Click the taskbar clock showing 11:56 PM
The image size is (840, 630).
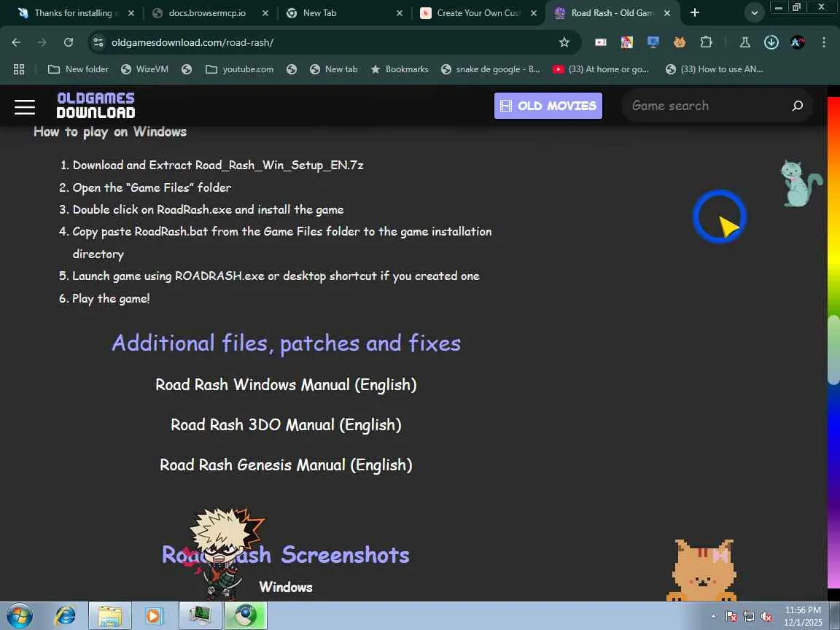[x=803, y=616]
